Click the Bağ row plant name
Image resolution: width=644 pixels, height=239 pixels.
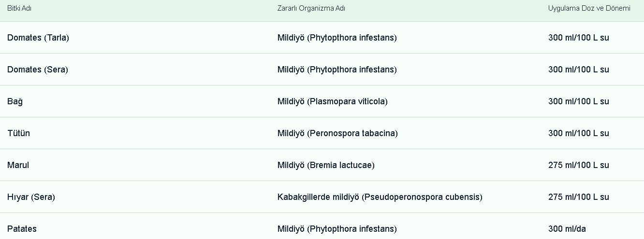pos(15,101)
